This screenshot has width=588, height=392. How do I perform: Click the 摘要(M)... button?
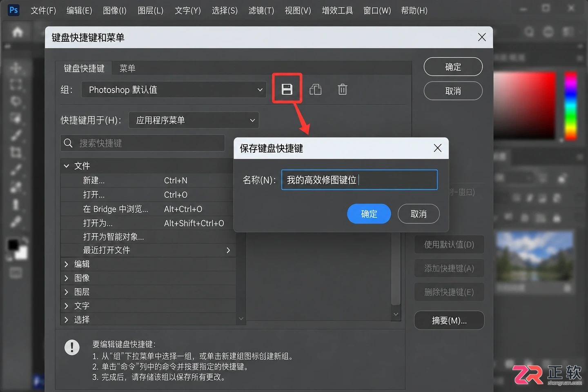coord(449,320)
